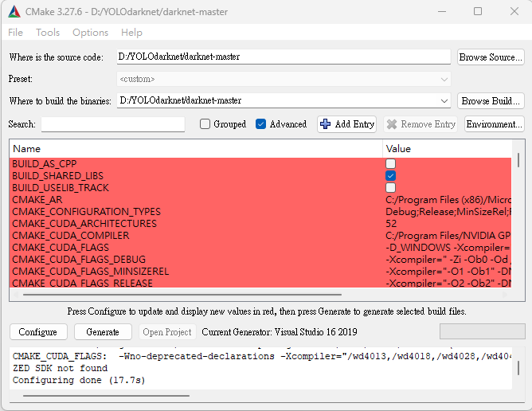Image resolution: width=532 pixels, height=411 pixels.
Task: Select the CMAKE_AR row name
Action: click(x=37, y=200)
